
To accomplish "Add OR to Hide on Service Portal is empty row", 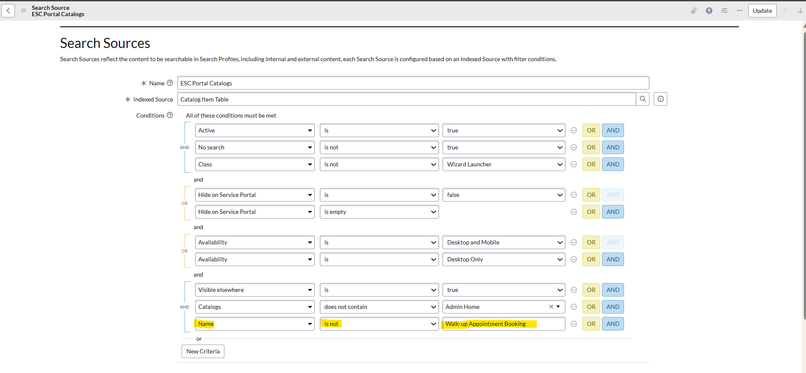I will 591,212.
